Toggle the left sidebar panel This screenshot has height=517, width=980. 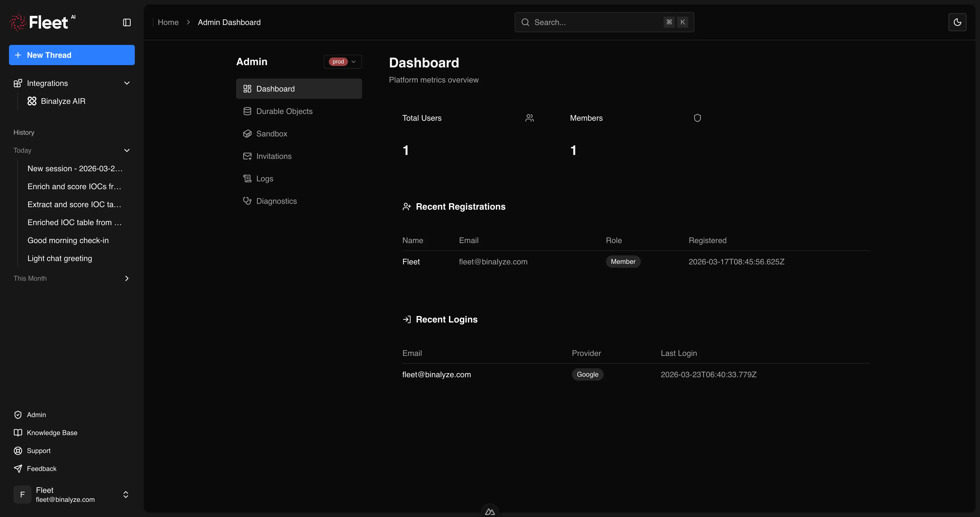pos(126,22)
